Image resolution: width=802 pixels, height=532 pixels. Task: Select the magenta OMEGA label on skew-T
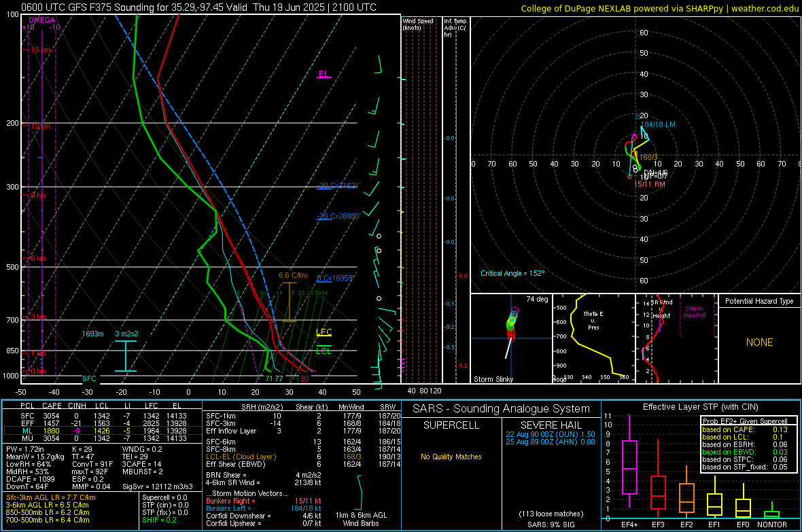click(x=42, y=20)
